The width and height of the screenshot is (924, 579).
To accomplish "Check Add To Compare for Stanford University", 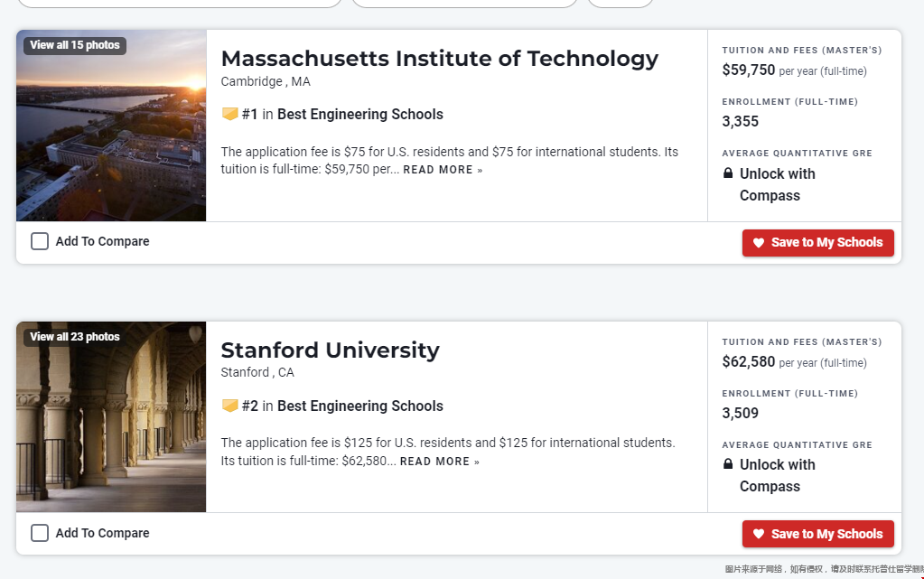I will (40, 533).
